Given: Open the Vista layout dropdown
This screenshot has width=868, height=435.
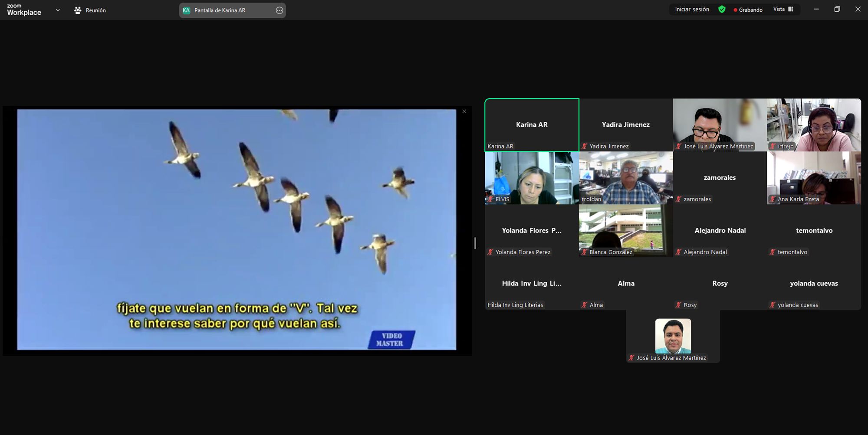Looking at the screenshot, I should (x=783, y=10).
